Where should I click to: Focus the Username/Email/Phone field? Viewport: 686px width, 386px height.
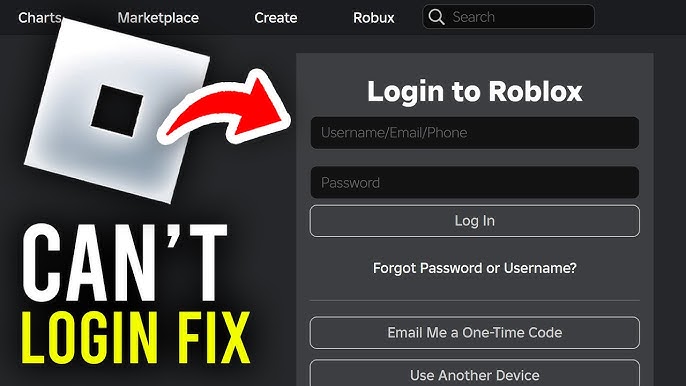click(x=475, y=133)
